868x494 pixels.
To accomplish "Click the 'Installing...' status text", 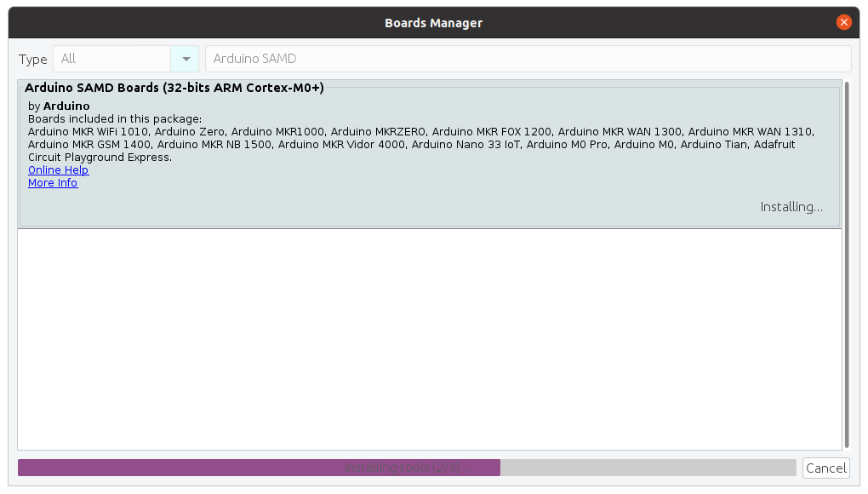I will 791,207.
